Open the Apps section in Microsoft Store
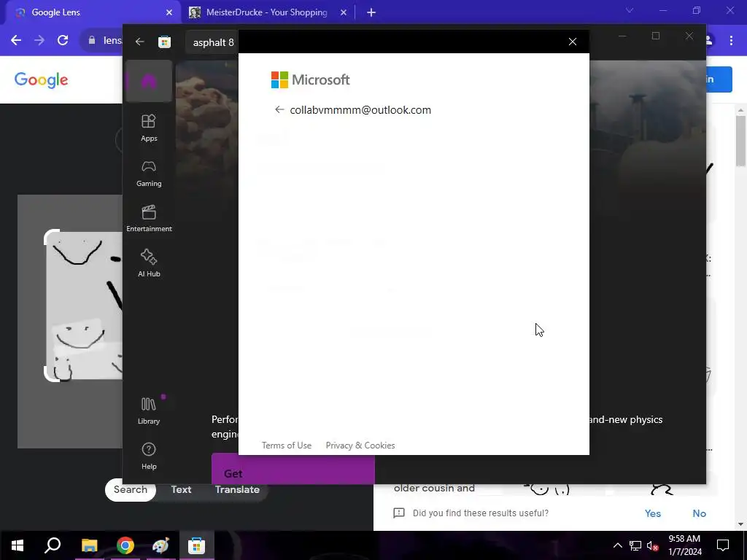This screenshot has width=747, height=560. (x=149, y=128)
